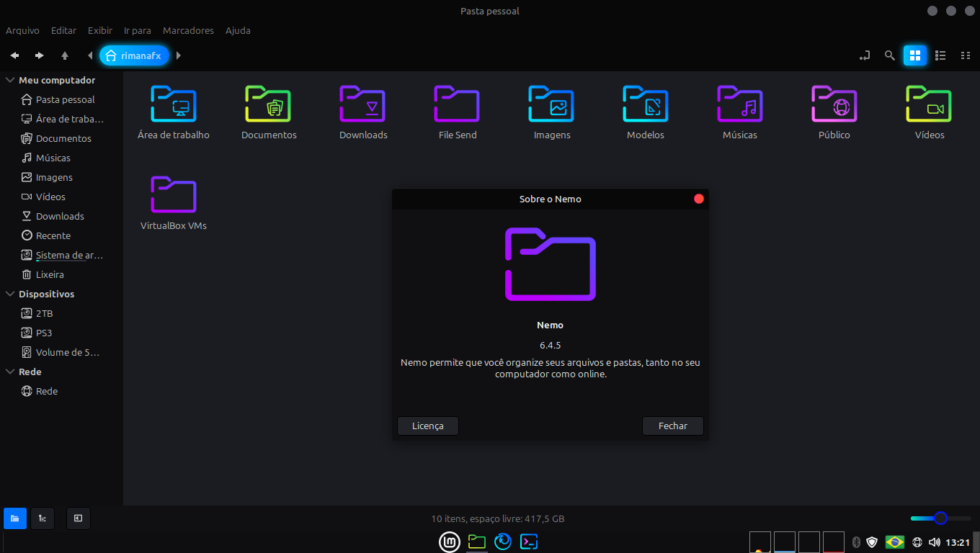The height and width of the screenshot is (553, 980).
Task: Open the search magnifier in toolbar
Action: pyautogui.click(x=890, y=55)
